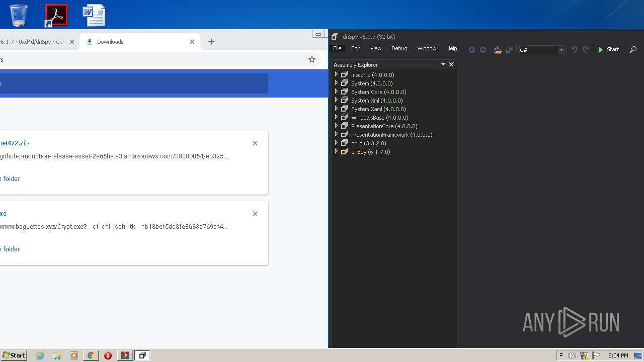Image resolution: width=644 pixels, height=362 pixels.
Task: Remove the net472.zip download entry
Action: tap(255, 143)
